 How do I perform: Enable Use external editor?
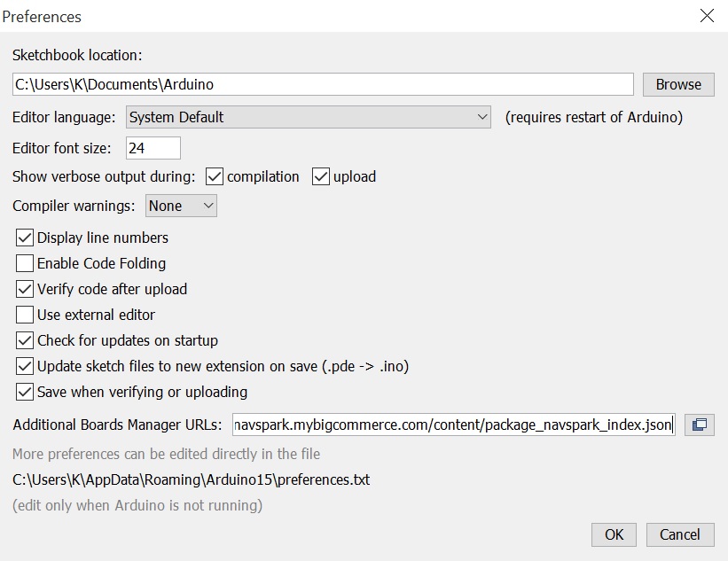pos(25,315)
